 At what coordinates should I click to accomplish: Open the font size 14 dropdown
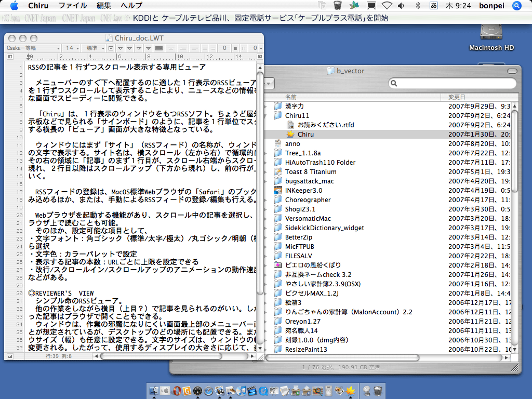[72, 48]
